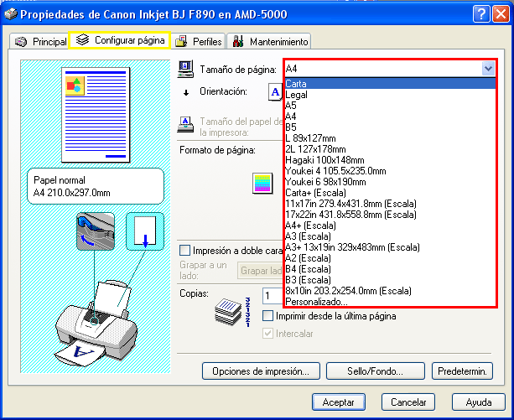Pick A2 (Escala) option
Viewport: 514px width, 420px height.
(x=390, y=258)
